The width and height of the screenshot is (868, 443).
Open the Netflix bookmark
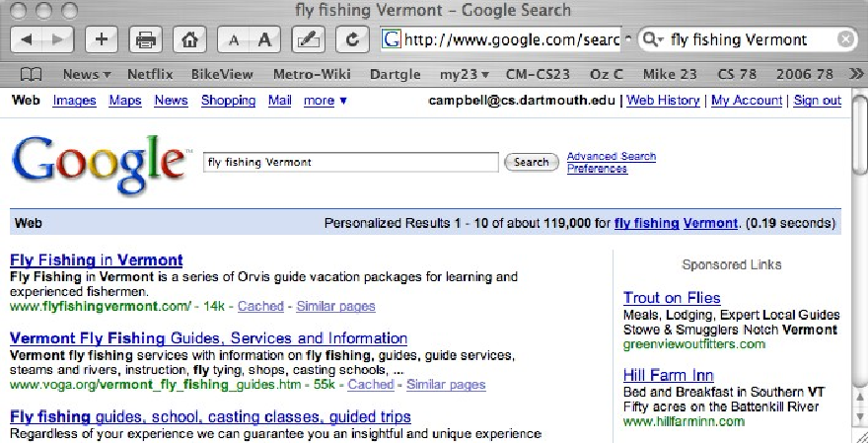150,74
